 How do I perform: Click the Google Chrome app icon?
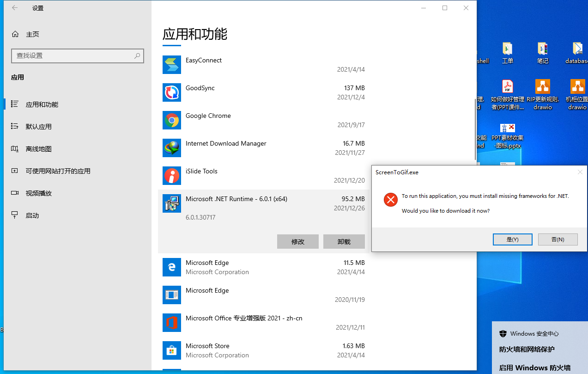172,120
